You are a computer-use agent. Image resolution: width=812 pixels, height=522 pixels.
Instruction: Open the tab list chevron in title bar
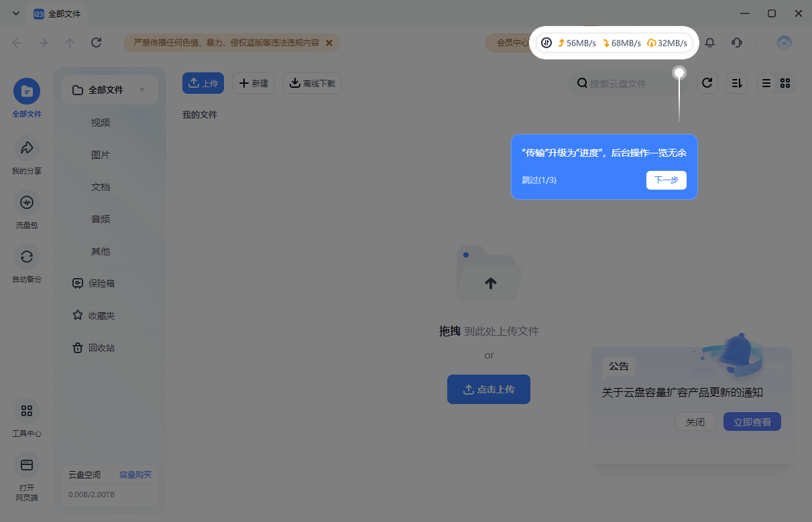pyautogui.click(x=16, y=13)
